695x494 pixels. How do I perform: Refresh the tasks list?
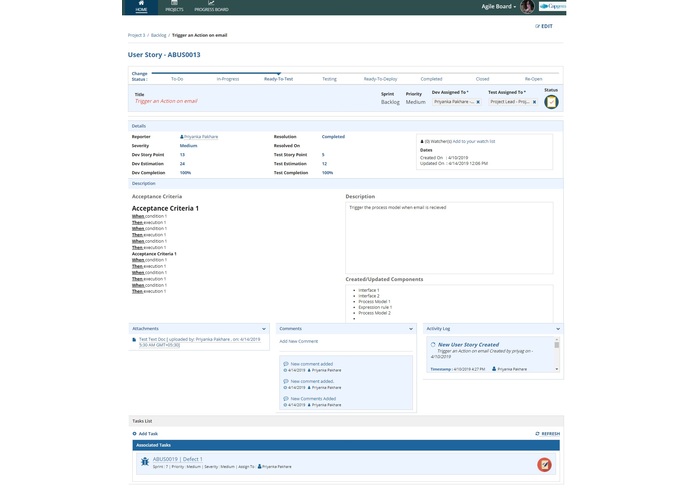point(547,434)
